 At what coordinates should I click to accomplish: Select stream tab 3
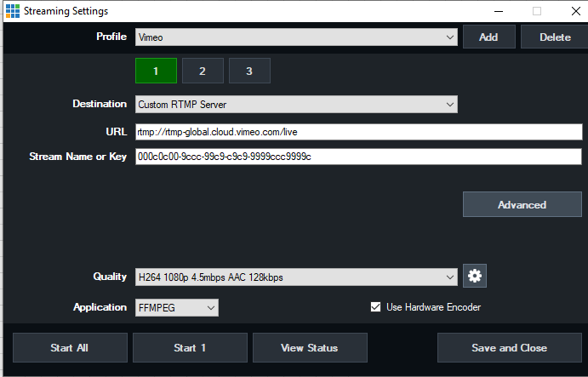(249, 71)
